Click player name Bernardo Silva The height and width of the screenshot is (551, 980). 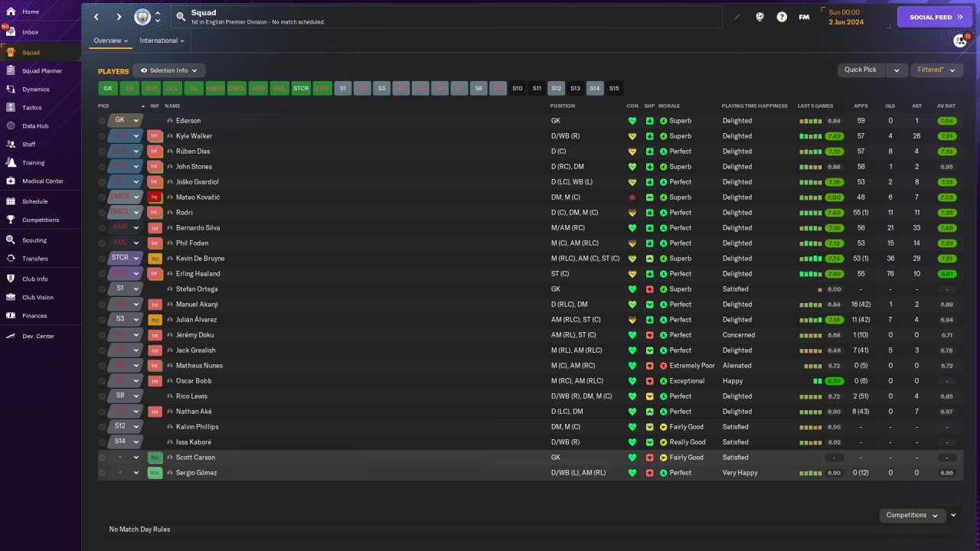198,228
